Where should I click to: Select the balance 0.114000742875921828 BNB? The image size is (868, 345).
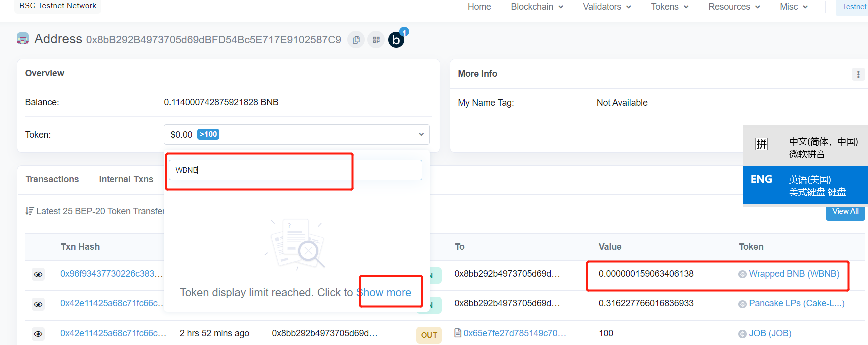click(221, 102)
